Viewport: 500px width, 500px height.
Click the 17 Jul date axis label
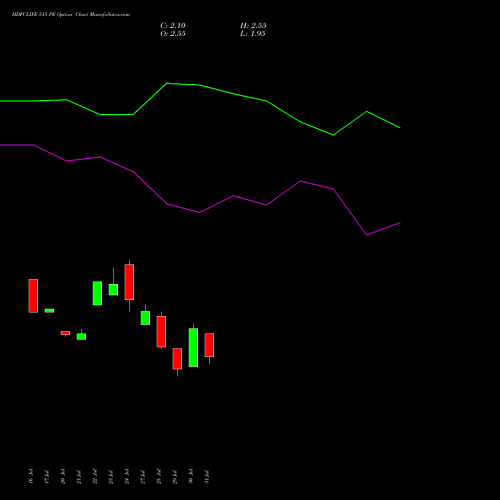click(47, 476)
